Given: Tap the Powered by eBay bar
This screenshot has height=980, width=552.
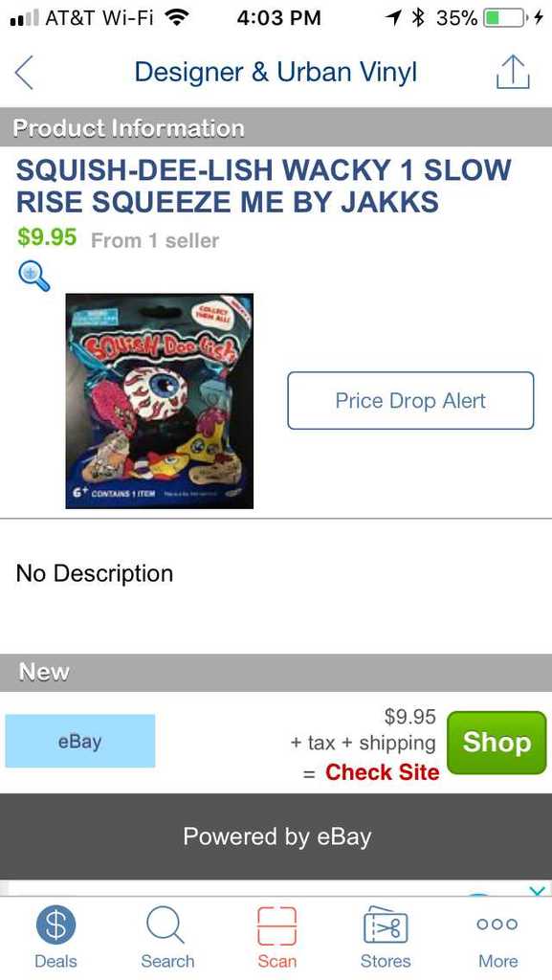Looking at the screenshot, I should click(276, 836).
